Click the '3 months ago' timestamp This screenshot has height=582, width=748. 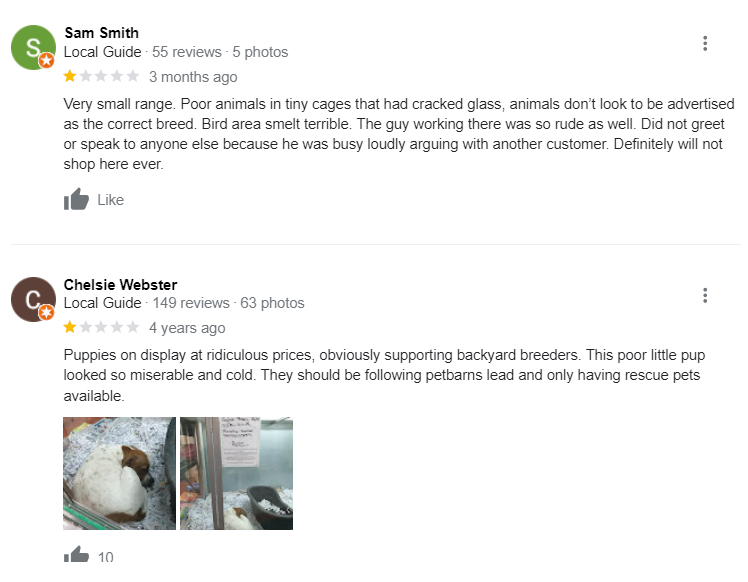(x=193, y=77)
